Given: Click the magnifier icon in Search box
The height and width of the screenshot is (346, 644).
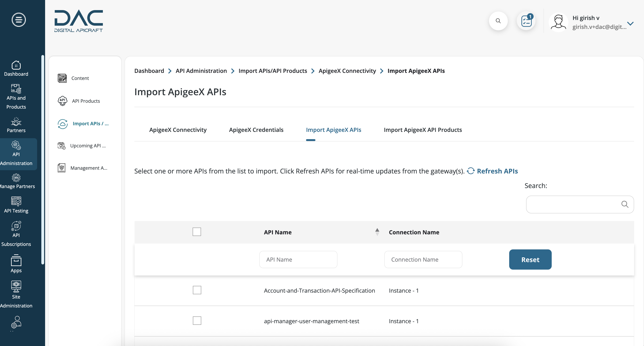Looking at the screenshot, I should tap(625, 204).
